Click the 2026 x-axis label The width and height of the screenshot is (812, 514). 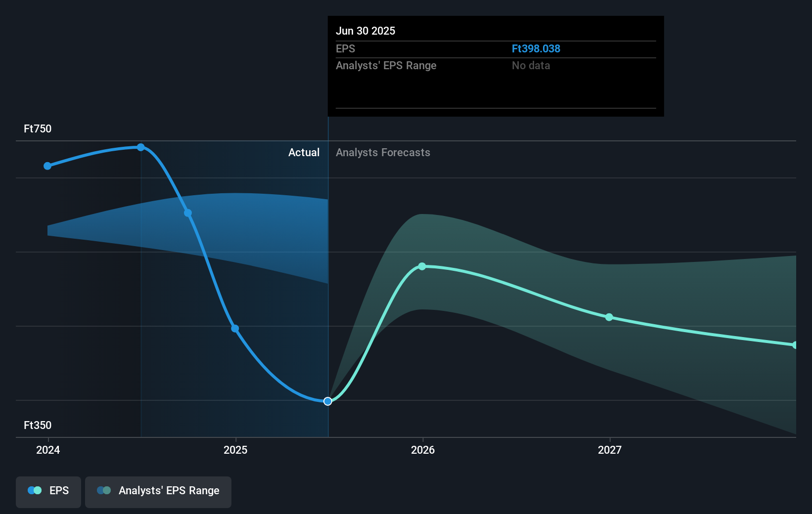[x=423, y=450]
